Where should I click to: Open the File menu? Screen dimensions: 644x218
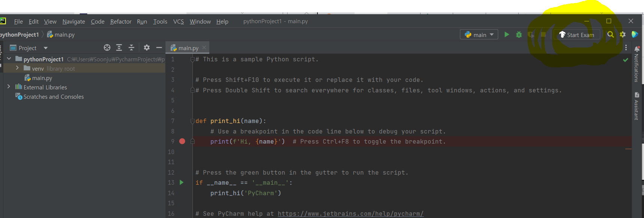click(x=18, y=22)
